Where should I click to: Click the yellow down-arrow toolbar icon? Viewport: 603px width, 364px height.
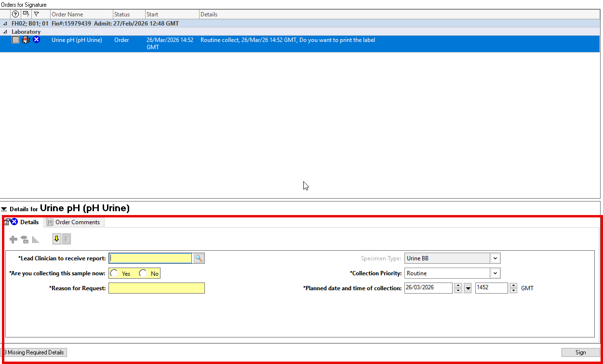click(x=56, y=239)
